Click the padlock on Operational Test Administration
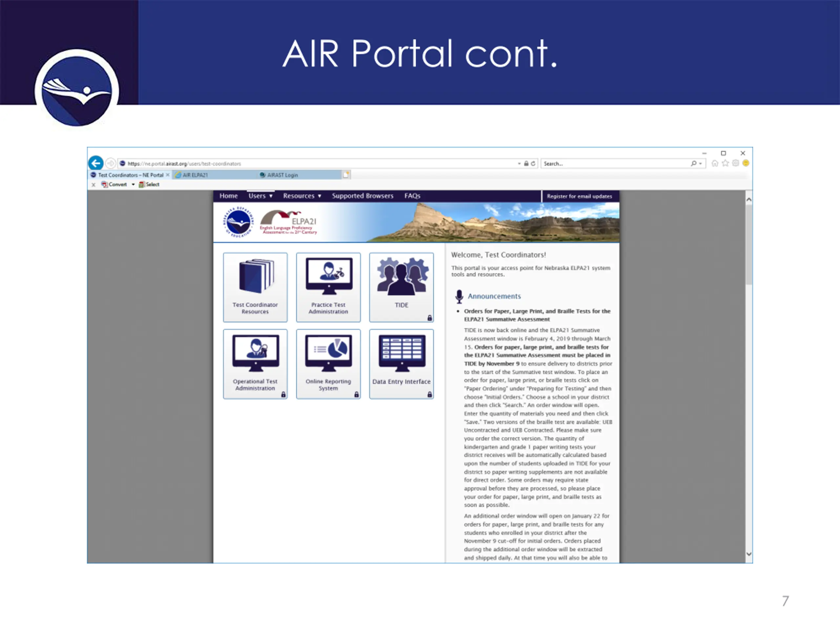Screen dimensions: 840x630 click(283, 394)
